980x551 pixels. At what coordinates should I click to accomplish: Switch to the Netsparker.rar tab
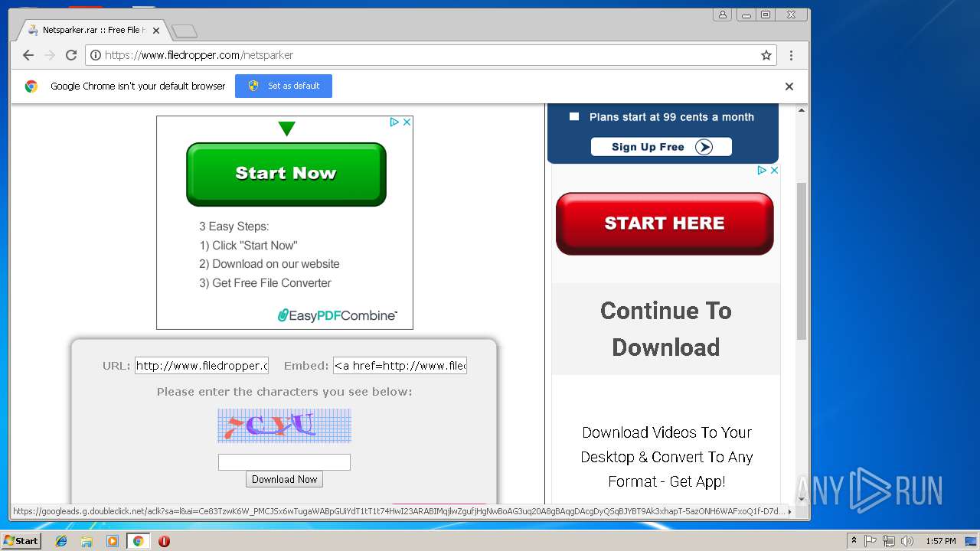[x=92, y=31]
